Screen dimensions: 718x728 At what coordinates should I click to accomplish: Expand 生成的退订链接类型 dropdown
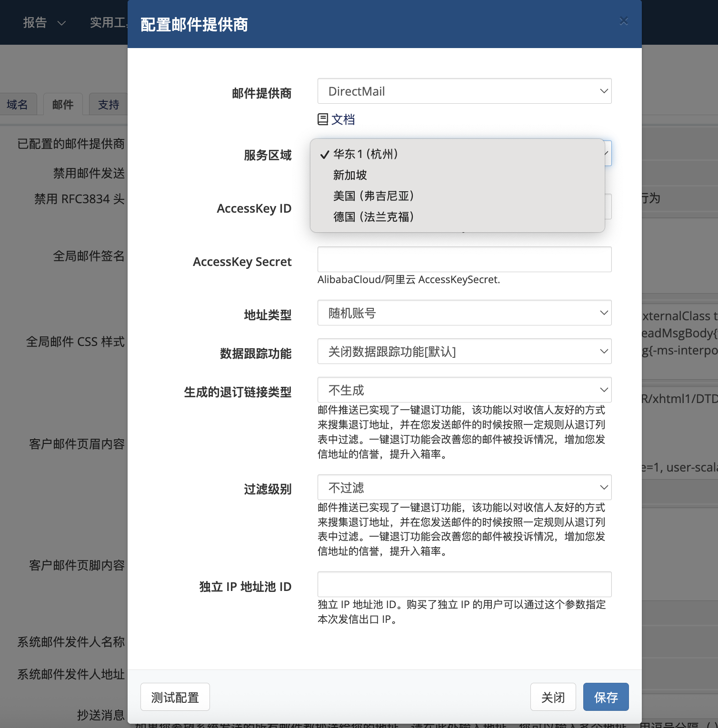point(464,390)
